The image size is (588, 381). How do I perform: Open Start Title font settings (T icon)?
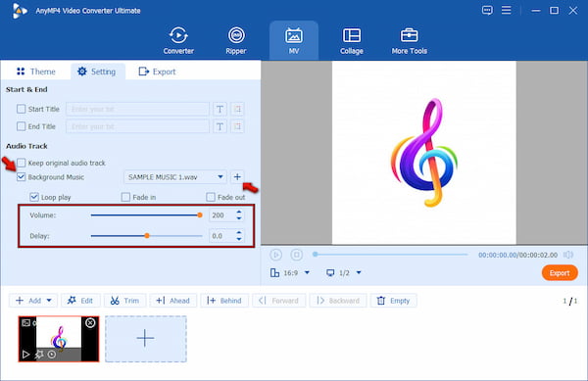pos(220,109)
